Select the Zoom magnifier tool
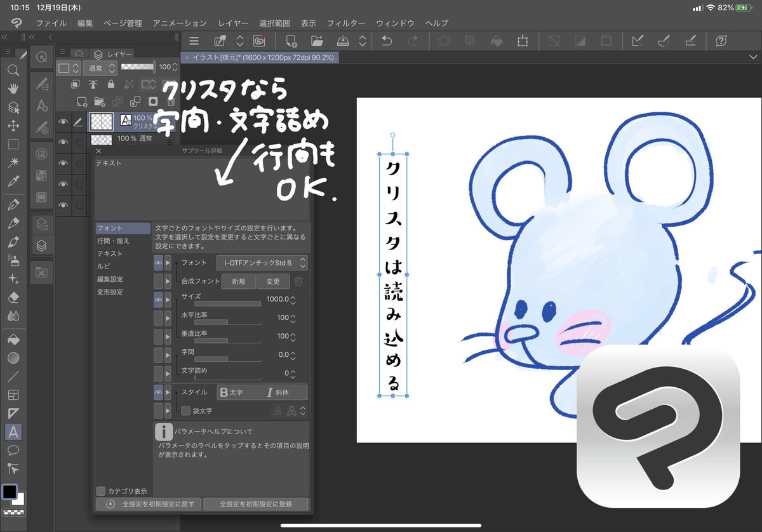This screenshot has height=532, width=762. tap(13, 70)
